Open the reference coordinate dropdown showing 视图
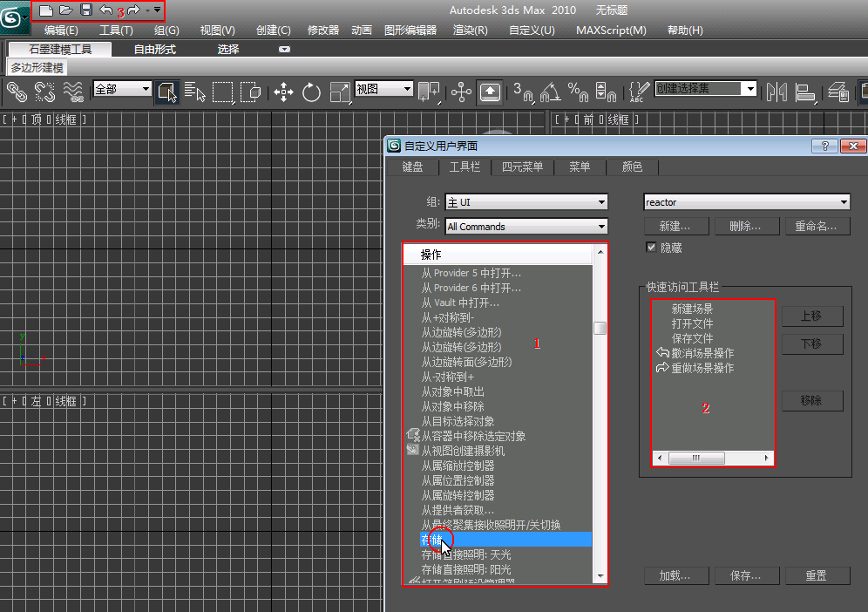868x612 pixels. click(383, 89)
